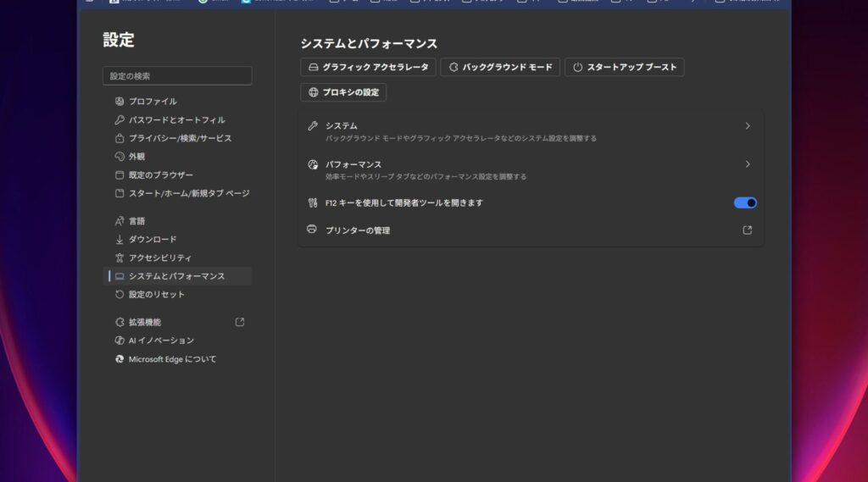The width and height of the screenshot is (868, 482).
Task: Click the printer icon in settings list
Action: coord(312,230)
